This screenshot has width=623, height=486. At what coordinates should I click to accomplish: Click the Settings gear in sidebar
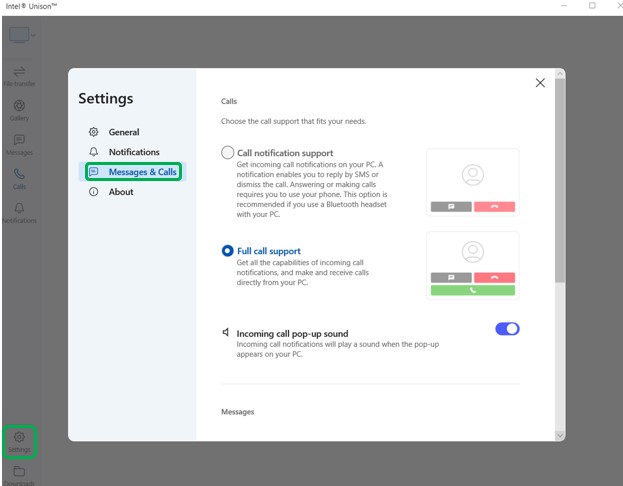(x=19, y=439)
